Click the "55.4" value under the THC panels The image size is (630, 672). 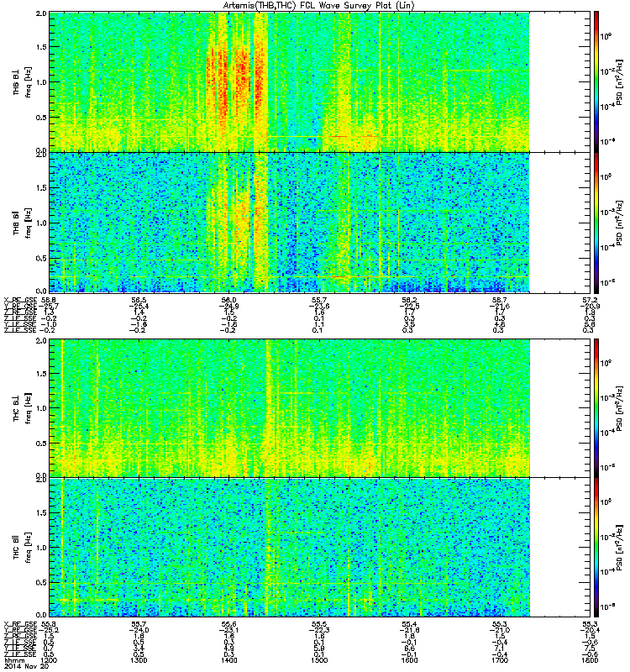point(409,624)
